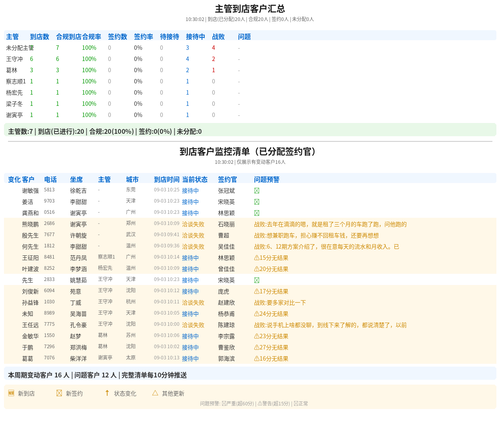Click green normal status icon in 5813 row
Screen dimensions: 500x426
point(257,191)
